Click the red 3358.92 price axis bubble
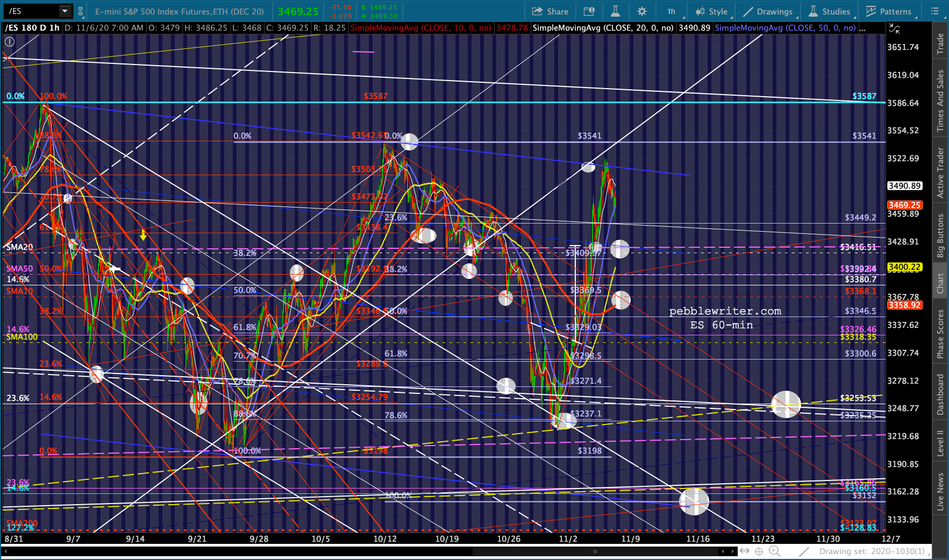The height and width of the screenshot is (560, 949). pos(905,305)
